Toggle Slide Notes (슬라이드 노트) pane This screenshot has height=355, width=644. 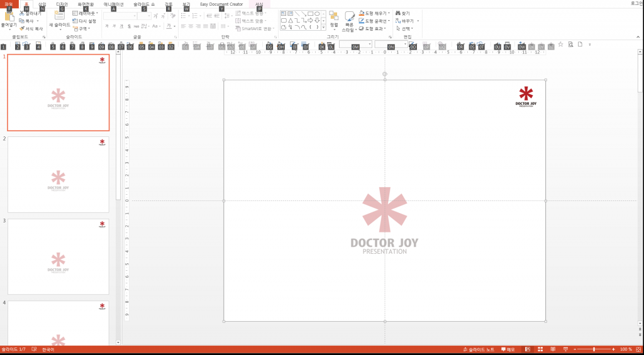point(479,349)
